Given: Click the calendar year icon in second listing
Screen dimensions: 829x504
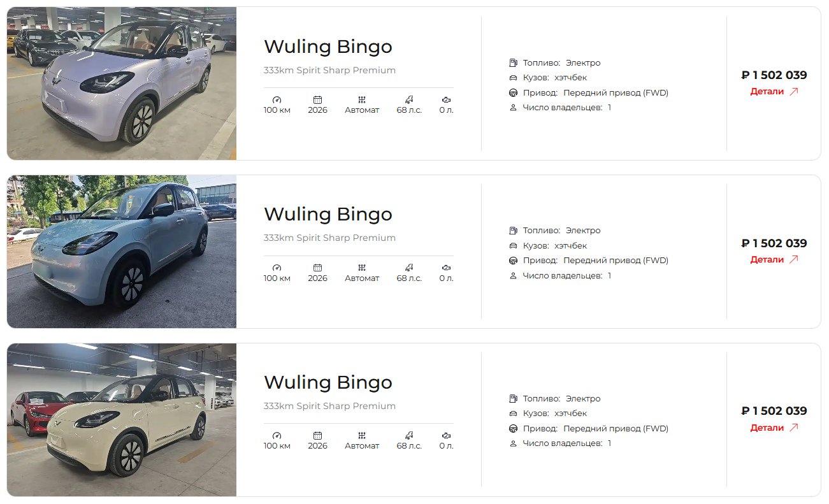Looking at the screenshot, I should pos(317,268).
